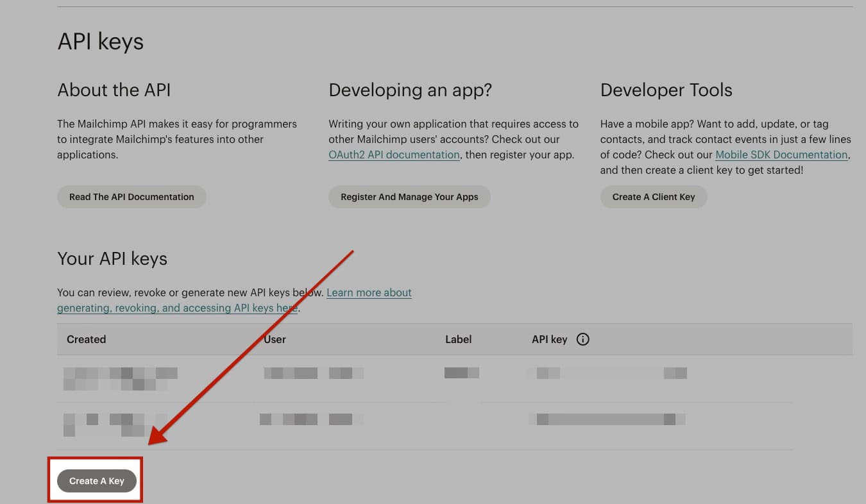Click the Created column header
Viewport: 866px width, 504px height.
86,339
